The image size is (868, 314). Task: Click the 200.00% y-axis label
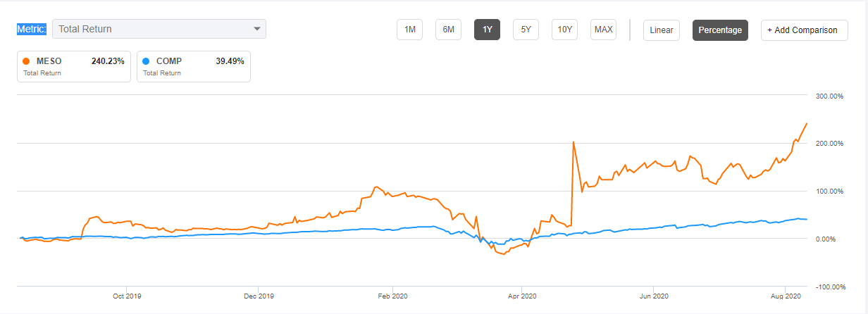click(x=829, y=143)
